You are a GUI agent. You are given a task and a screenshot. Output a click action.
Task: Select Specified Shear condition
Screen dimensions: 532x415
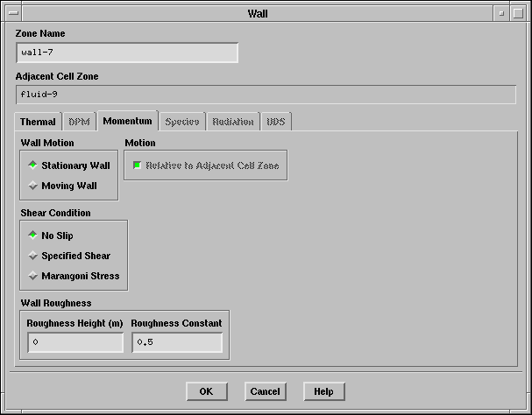point(33,256)
